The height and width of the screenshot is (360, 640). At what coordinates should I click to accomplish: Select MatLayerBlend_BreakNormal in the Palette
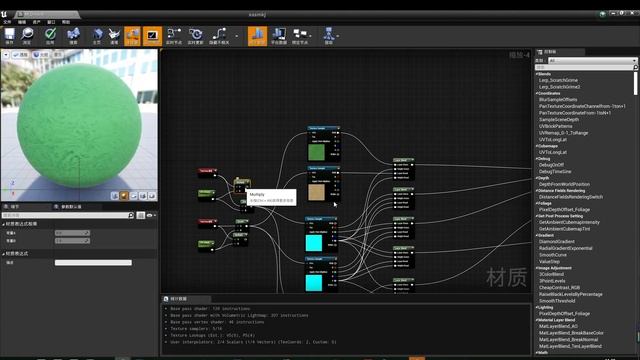pyautogui.click(x=569, y=340)
